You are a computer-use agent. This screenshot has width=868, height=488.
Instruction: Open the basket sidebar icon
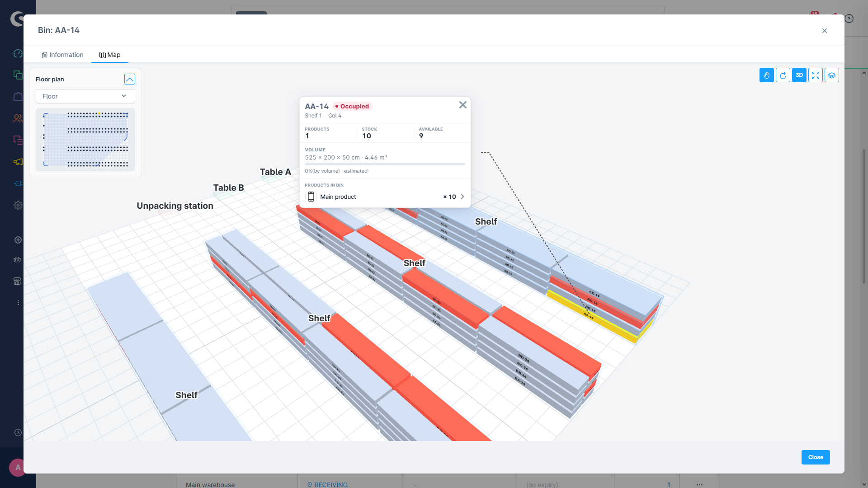pos(17,259)
